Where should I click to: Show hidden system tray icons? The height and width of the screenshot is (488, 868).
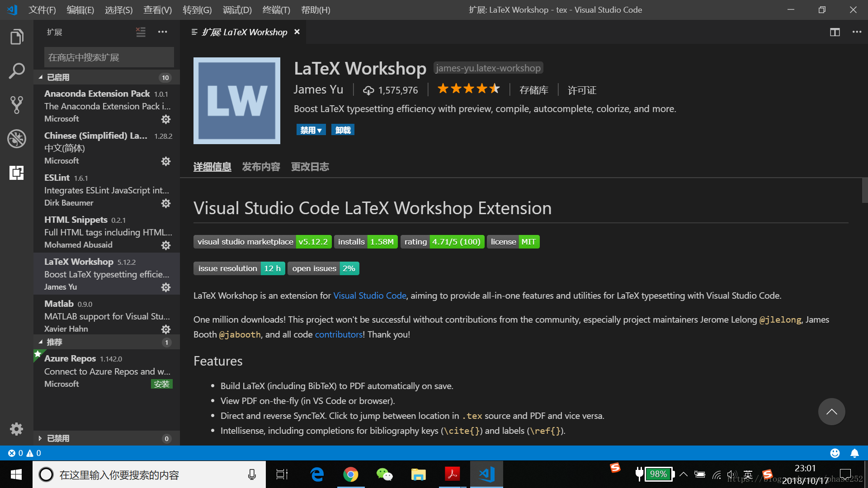point(684,474)
